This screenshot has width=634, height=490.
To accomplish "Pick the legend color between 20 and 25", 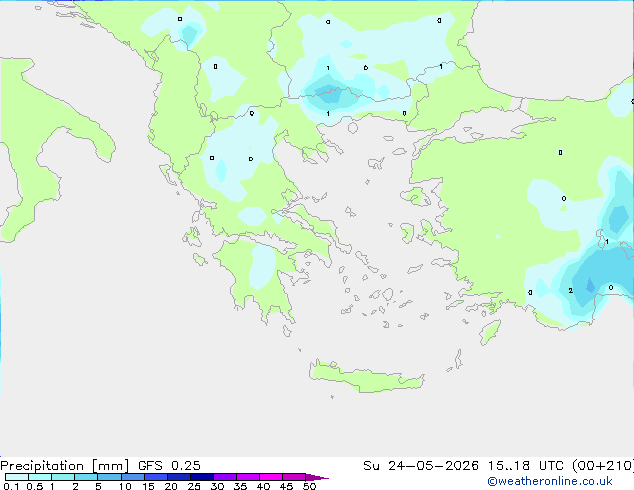I will tap(178, 477).
